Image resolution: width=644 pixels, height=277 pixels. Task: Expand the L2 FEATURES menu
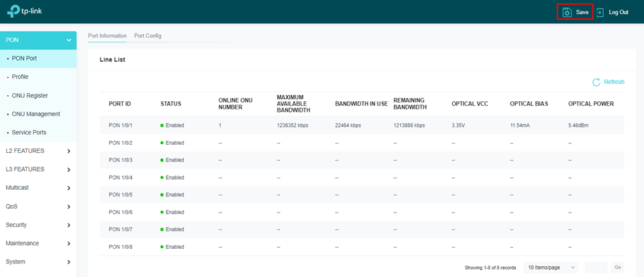click(68, 151)
